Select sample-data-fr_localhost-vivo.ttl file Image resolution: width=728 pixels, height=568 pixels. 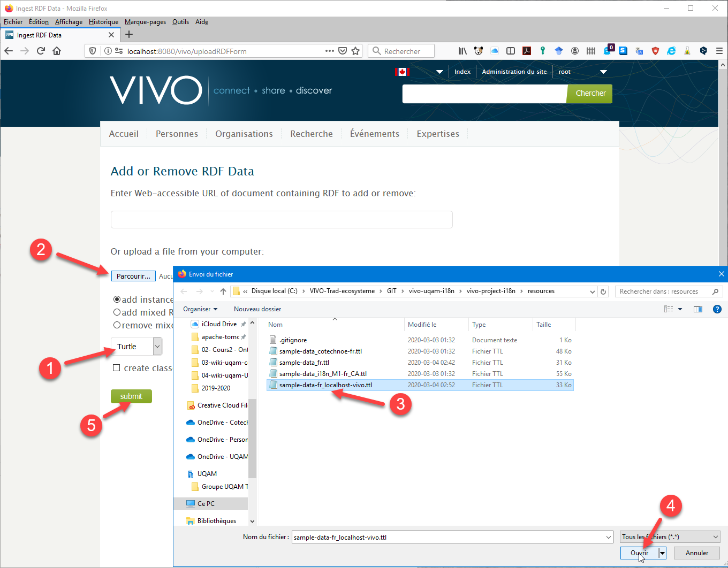tap(420, 385)
